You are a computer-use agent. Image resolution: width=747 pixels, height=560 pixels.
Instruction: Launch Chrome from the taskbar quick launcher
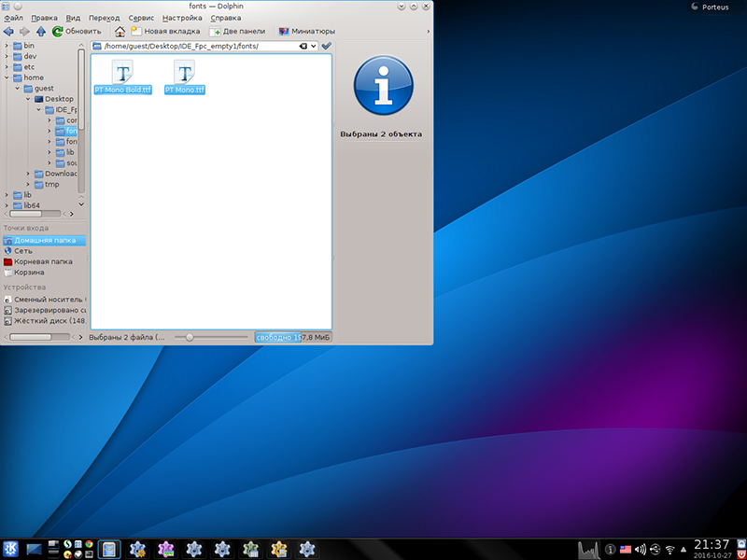click(x=89, y=544)
